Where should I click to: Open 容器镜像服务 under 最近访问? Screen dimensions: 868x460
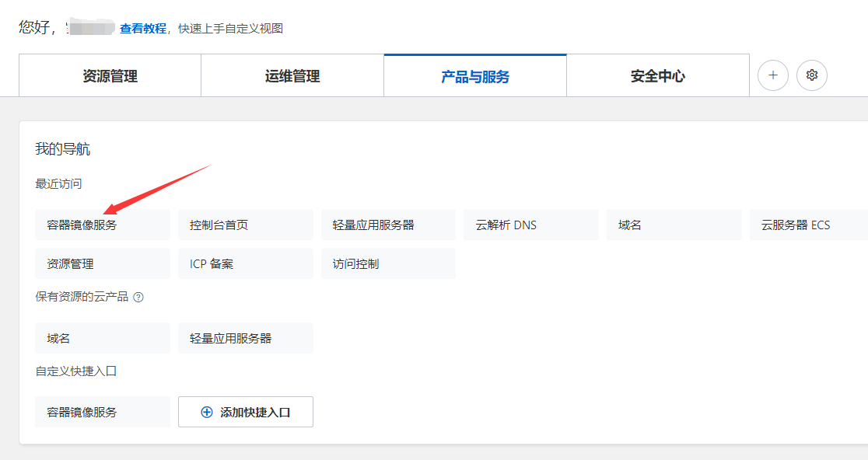pyautogui.click(x=103, y=225)
